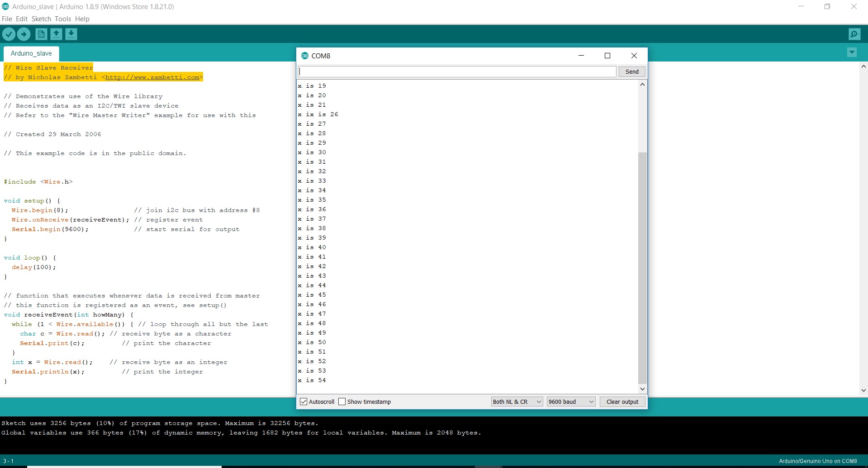Open the Edit menu
The width and height of the screenshot is (868, 468).
click(x=22, y=19)
